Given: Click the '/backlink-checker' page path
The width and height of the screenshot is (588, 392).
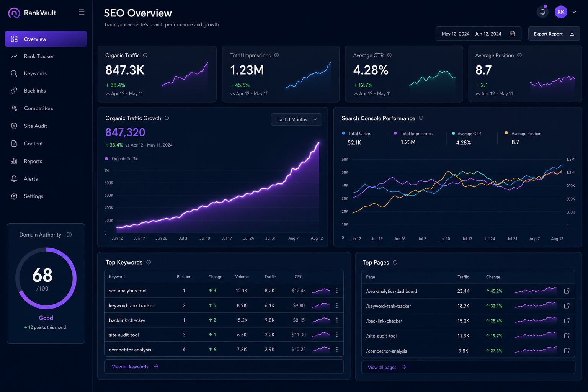Looking at the screenshot, I should (384, 321).
